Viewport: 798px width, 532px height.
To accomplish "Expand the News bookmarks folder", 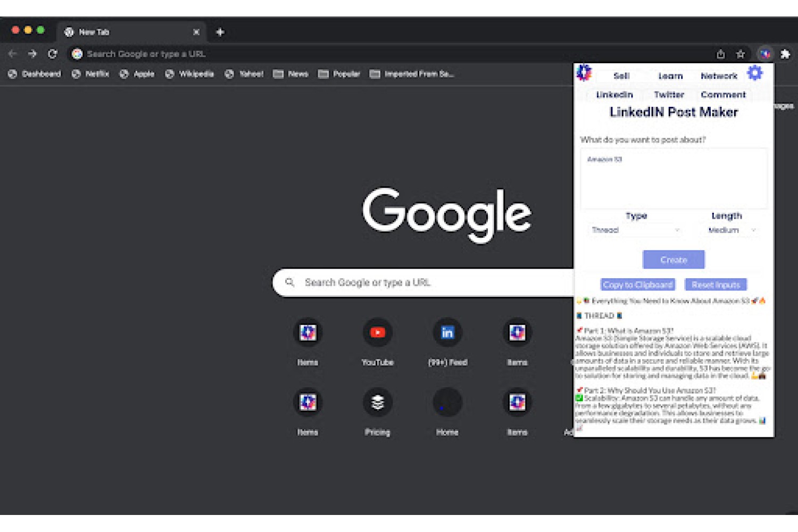I will click(x=291, y=74).
